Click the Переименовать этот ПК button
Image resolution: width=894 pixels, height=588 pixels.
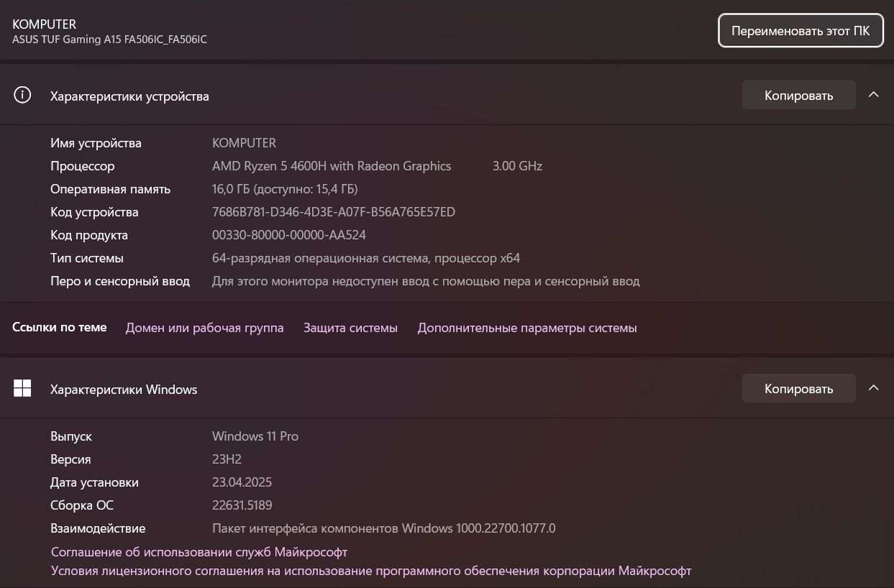click(801, 31)
